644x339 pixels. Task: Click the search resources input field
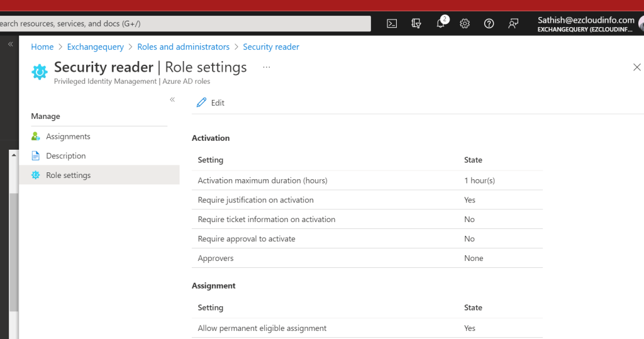182,23
